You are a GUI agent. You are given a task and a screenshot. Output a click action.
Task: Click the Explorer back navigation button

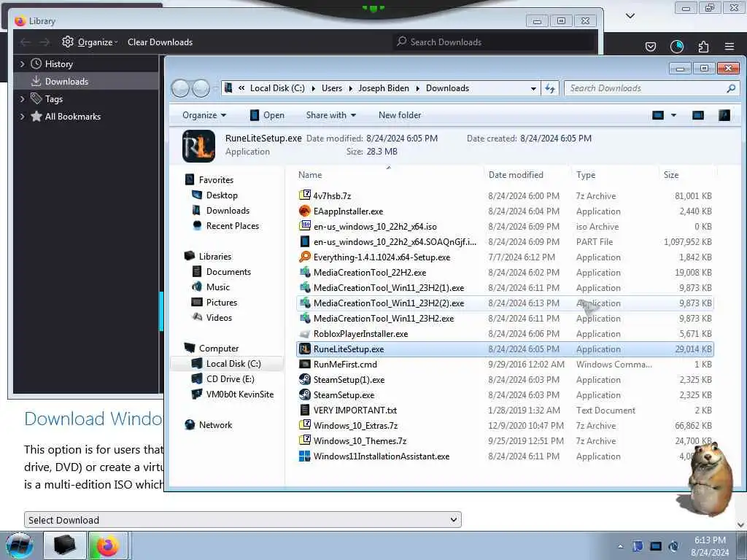180,88
